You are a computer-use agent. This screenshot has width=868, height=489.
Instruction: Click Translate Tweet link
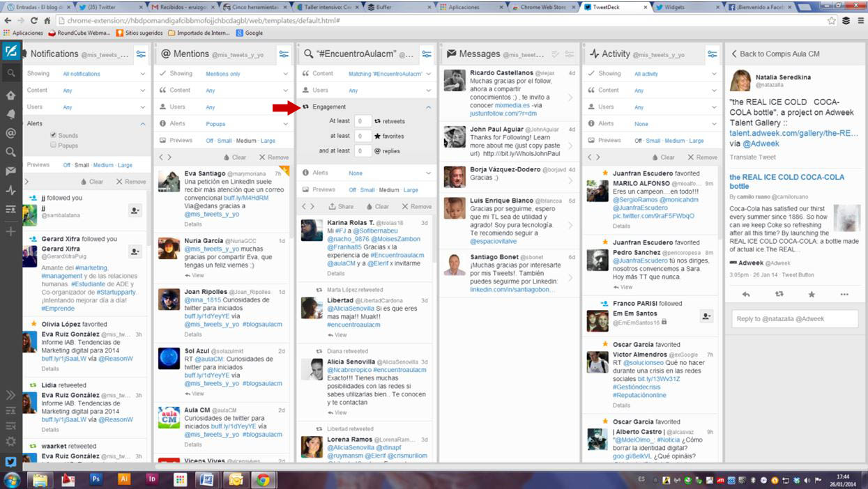[x=752, y=157]
